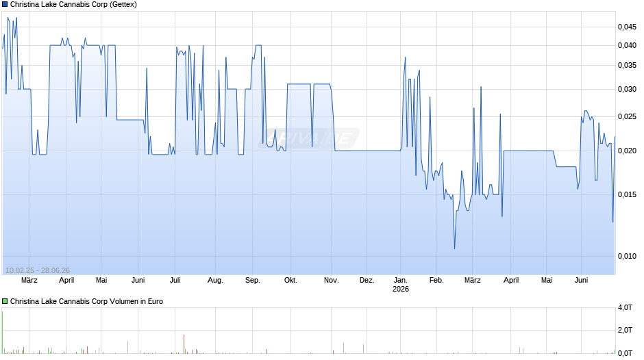This screenshot has width=644, height=360.
Task: Click the 'Aug.' month label
Action: (215, 280)
